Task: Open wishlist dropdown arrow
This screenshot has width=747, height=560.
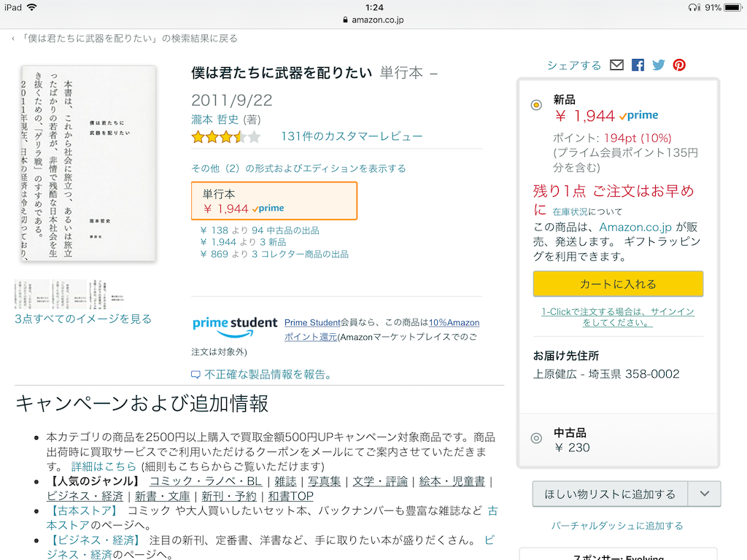Action: pos(705,494)
